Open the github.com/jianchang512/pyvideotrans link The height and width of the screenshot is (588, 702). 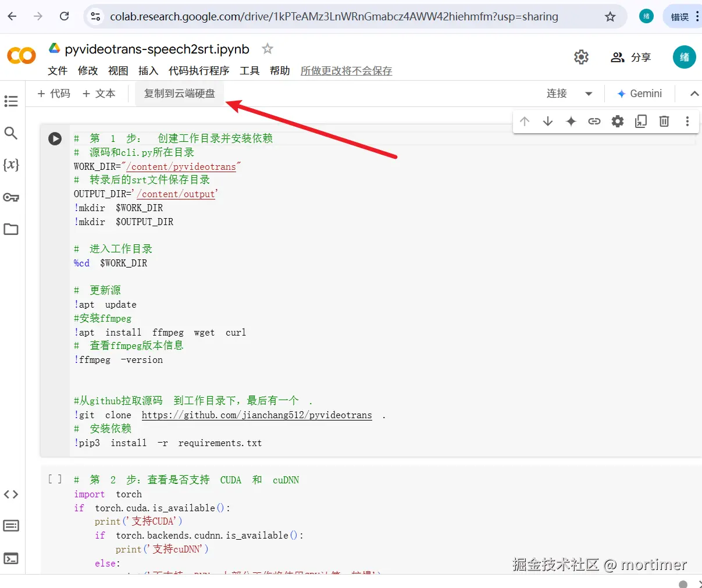(x=256, y=415)
